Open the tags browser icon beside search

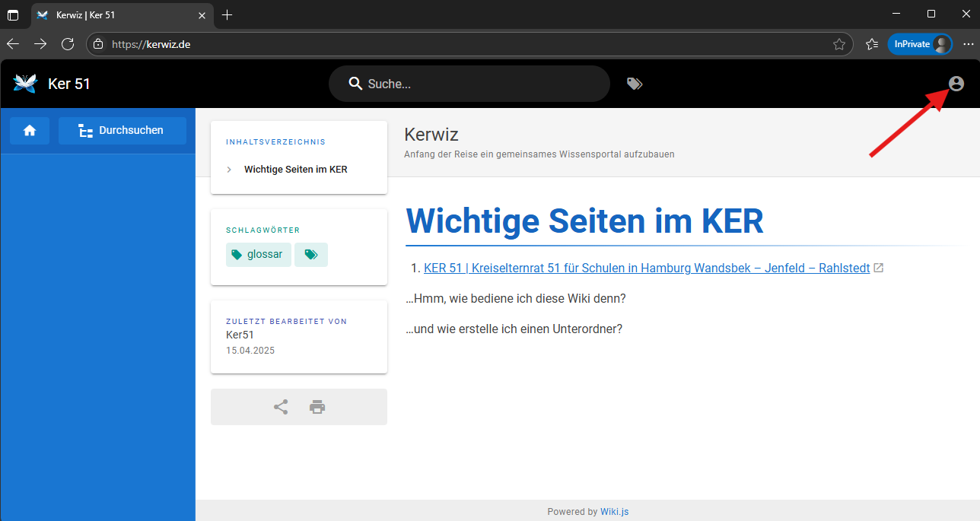(635, 84)
